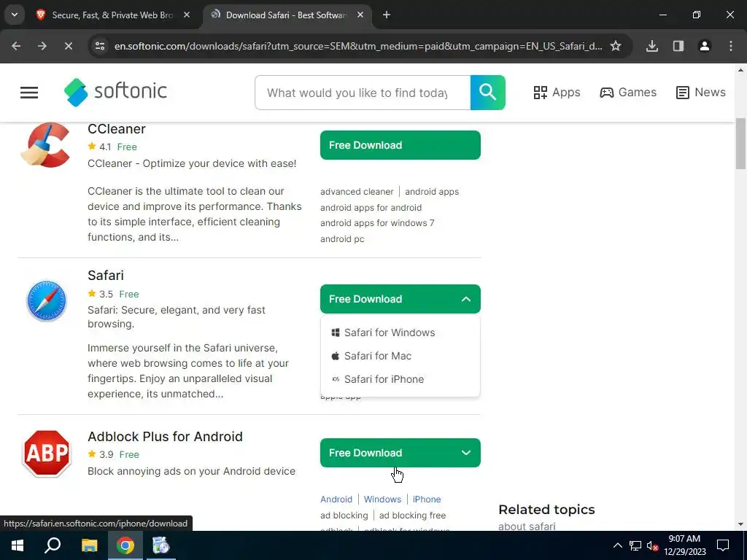Select the Download Safari tab

[x=286, y=15]
